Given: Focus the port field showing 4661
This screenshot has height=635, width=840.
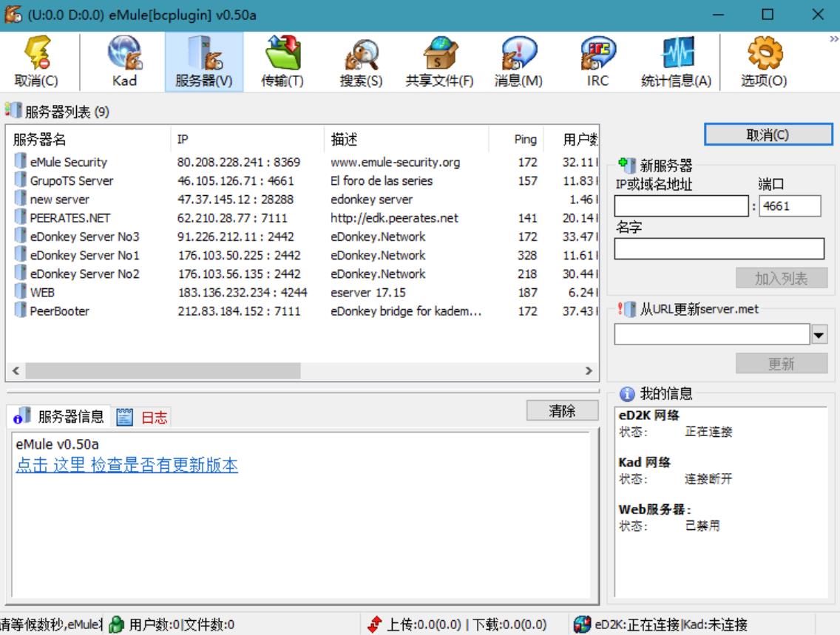Looking at the screenshot, I should click(790, 206).
